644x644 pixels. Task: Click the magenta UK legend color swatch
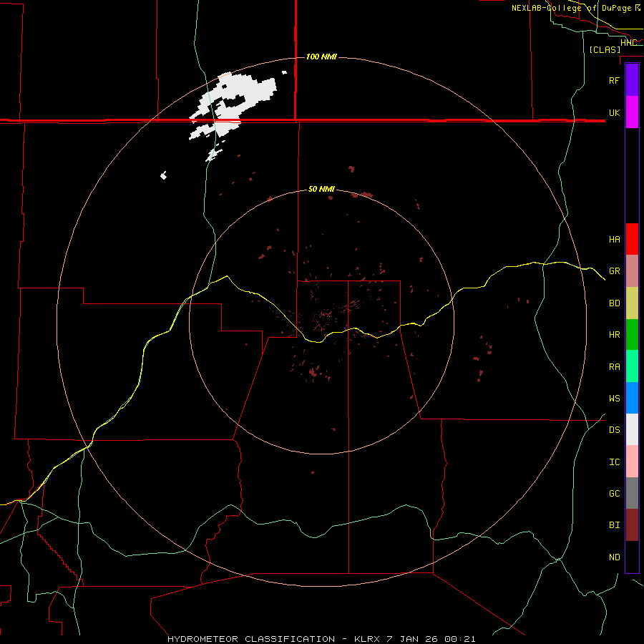click(632, 112)
